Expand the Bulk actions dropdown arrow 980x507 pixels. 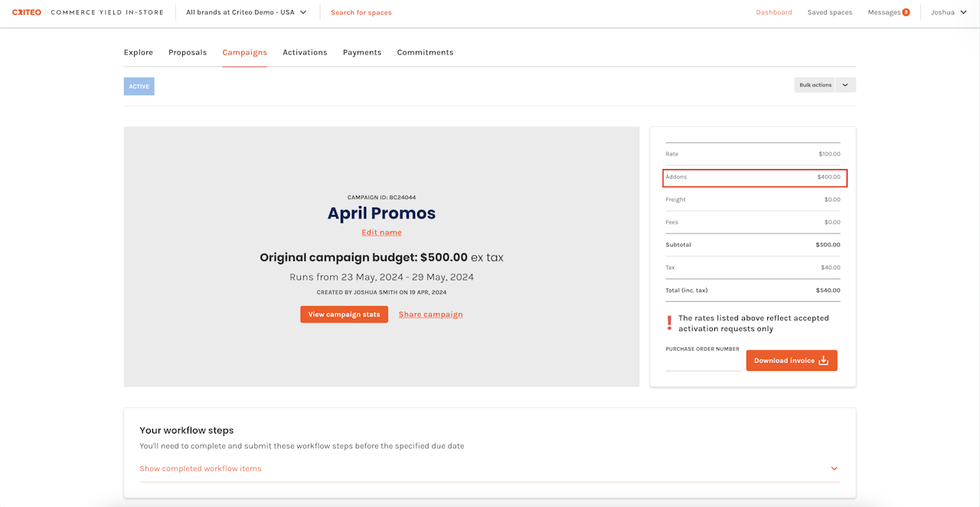point(845,85)
